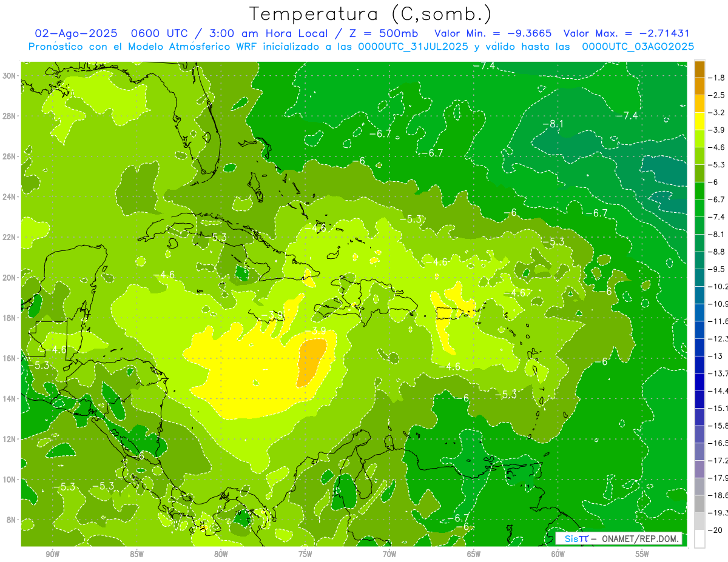Click the '85W' longitude axis label
The height and width of the screenshot is (562, 728).
(136, 554)
